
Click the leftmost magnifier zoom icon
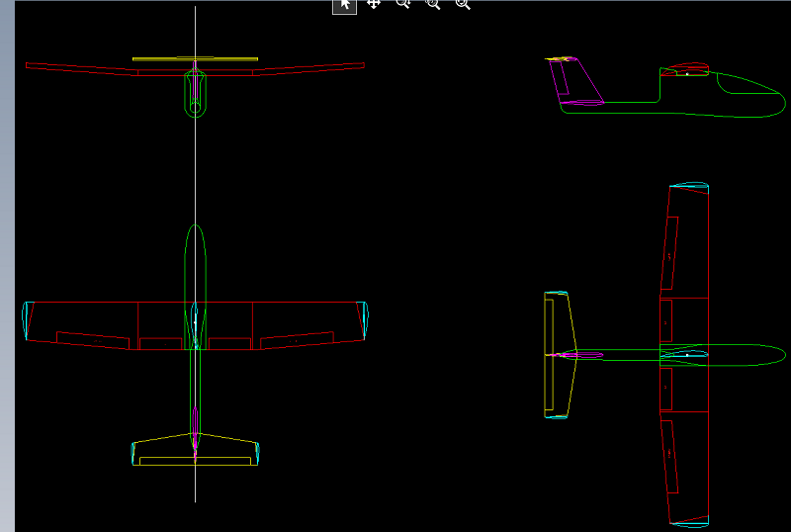[x=403, y=5]
